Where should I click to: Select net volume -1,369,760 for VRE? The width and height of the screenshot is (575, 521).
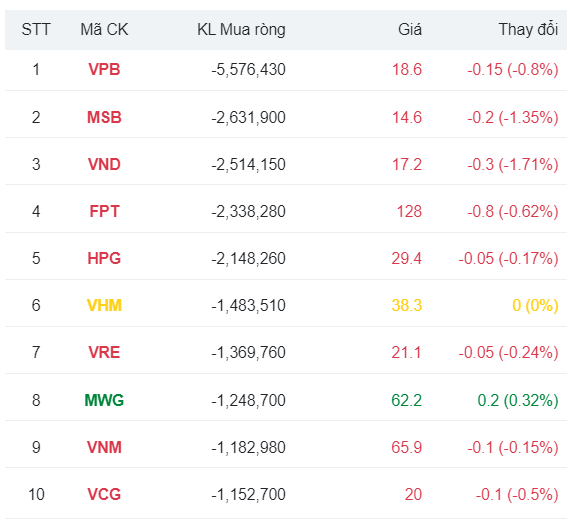(x=248, y=352)
